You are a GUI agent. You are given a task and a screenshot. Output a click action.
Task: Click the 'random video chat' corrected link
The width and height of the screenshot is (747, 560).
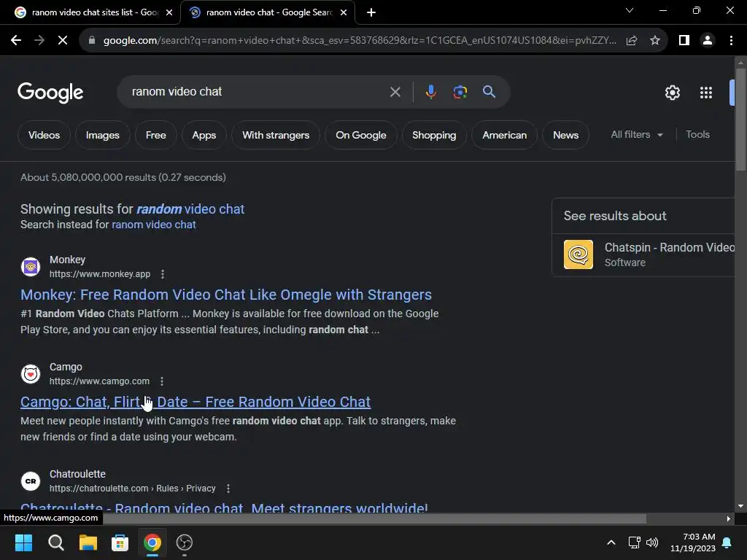190,209
